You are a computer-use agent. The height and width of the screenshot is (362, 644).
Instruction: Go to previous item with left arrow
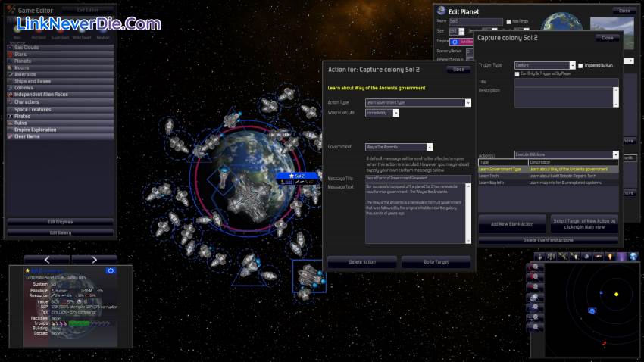click(47, 260)
